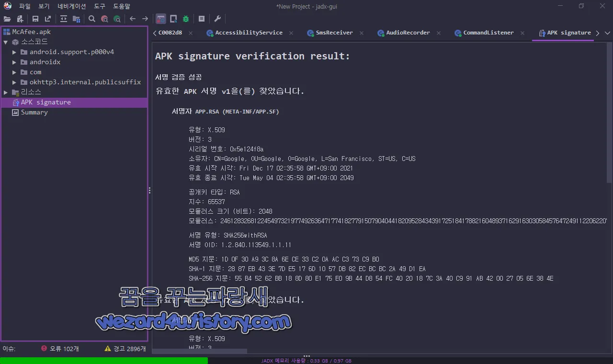This screenshot has height=364, width=613.
Task: Click the 'SHA-1 지문' fingerprint line
Action: 307,269
